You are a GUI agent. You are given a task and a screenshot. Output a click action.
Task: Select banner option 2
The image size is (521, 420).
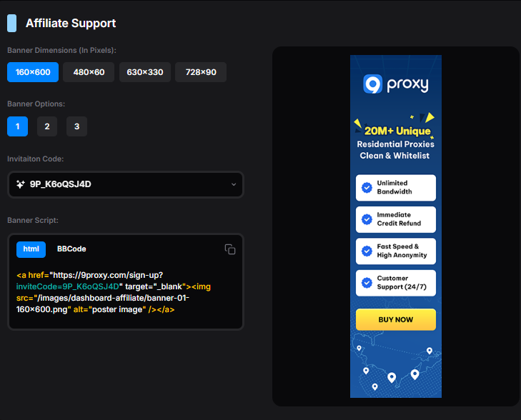[47, 126]
